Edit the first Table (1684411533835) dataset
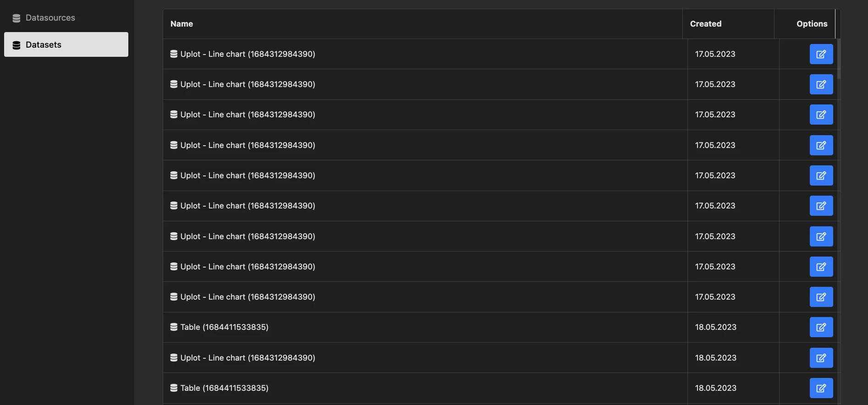 point(821,327)
